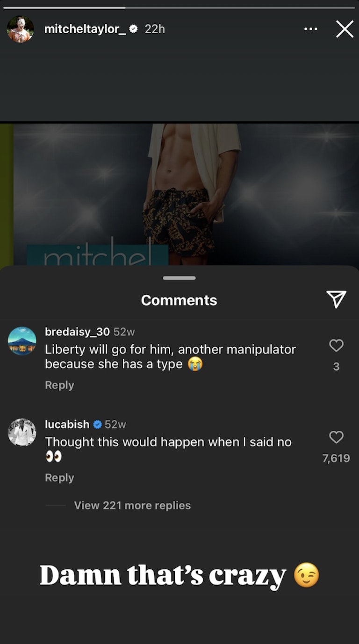Open the lucabish username link

click(67, 425)
